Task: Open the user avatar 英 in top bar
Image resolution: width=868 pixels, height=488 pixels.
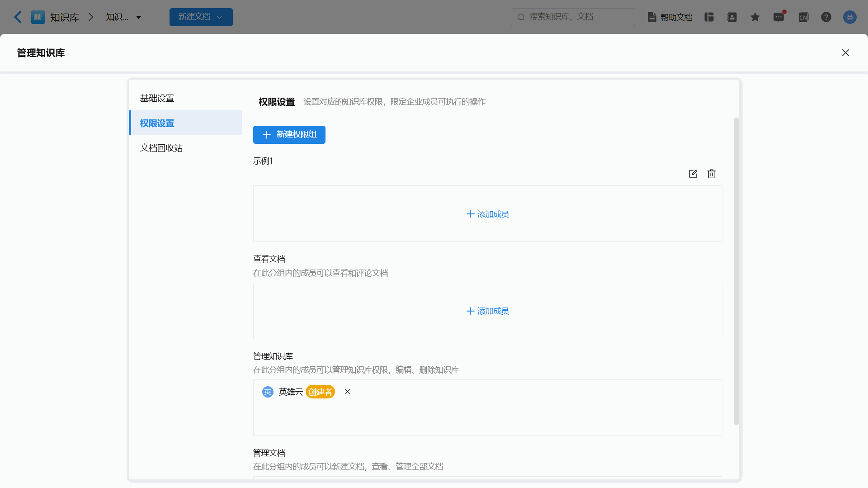Action: pos(850,17)
